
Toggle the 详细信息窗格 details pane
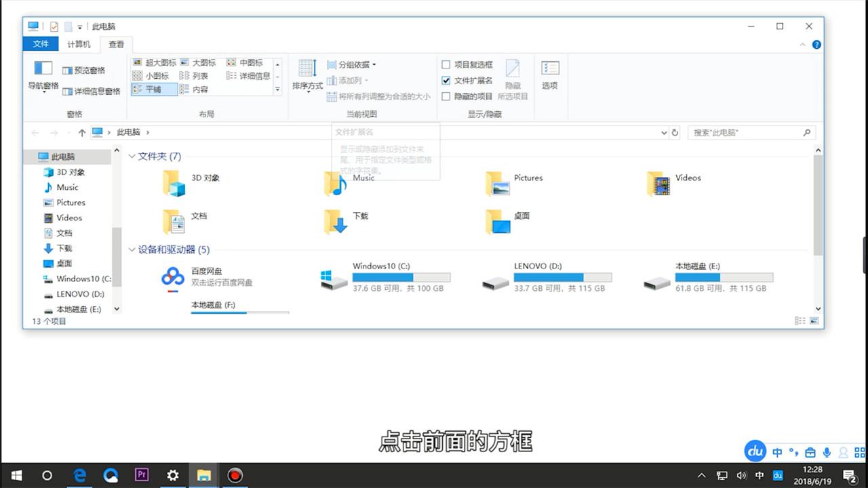point(92,91)
